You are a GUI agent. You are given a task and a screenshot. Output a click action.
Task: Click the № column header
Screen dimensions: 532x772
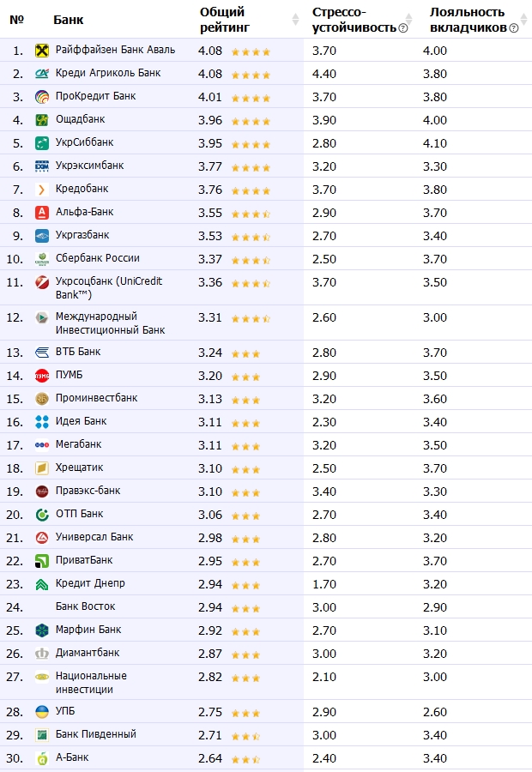[16, 20]
